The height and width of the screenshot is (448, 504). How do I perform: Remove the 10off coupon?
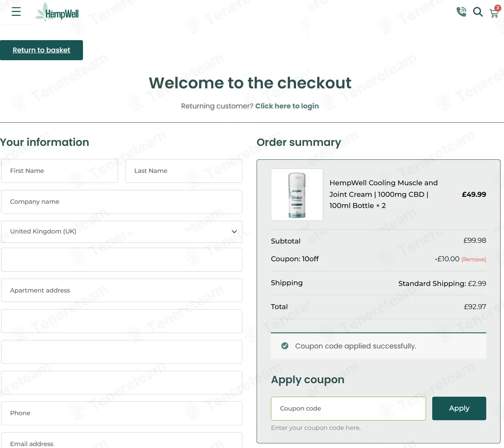(474, 259)
